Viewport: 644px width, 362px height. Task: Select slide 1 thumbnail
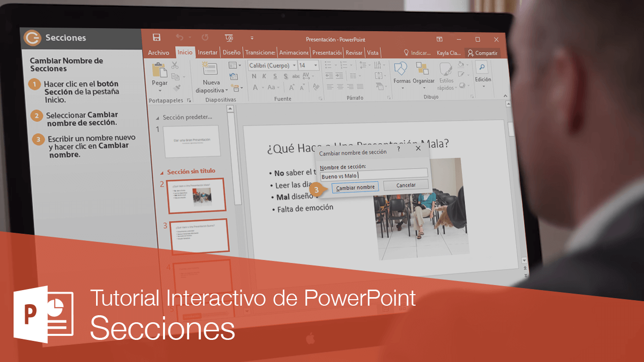point(192,141)
